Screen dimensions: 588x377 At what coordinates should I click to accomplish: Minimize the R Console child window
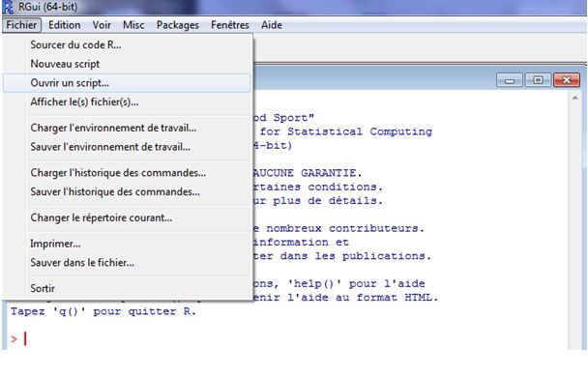pos(509,80)
